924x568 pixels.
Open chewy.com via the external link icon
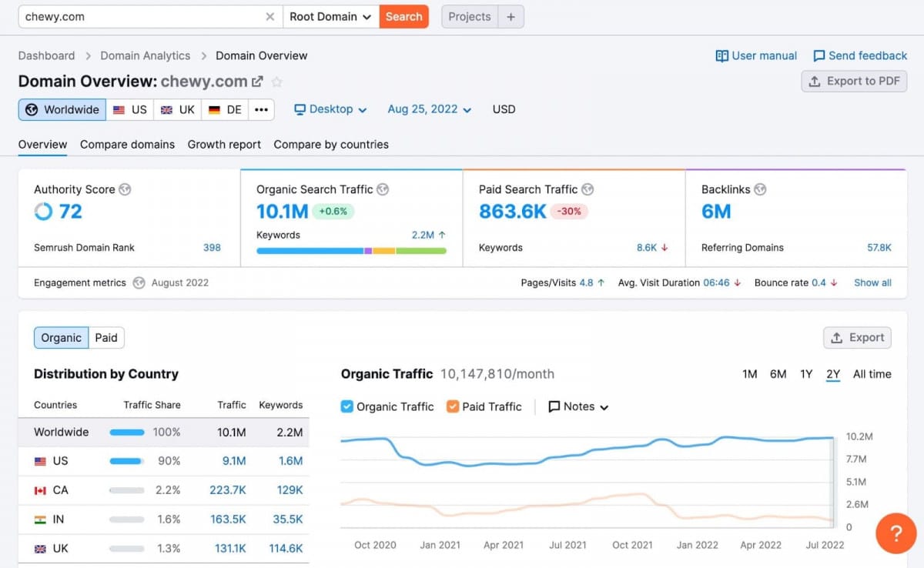258,79
